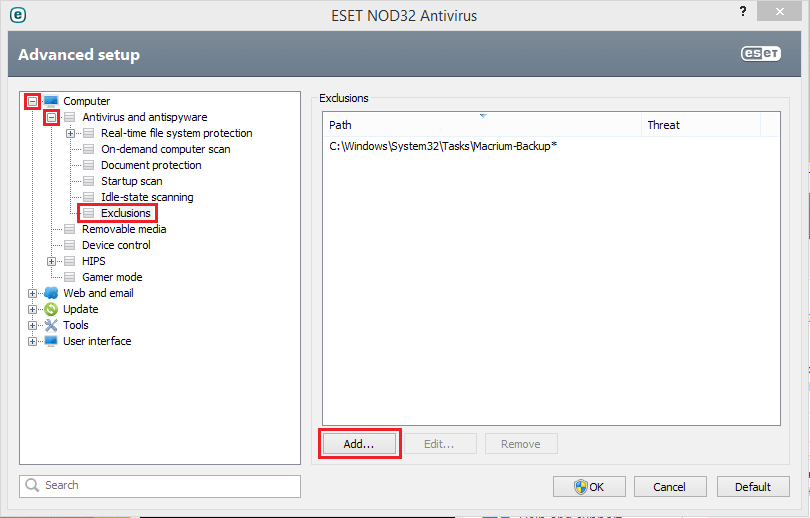Select the Macrium-Backup* exclusion row
Screen dimensions: 810x518
coord(551,146)
